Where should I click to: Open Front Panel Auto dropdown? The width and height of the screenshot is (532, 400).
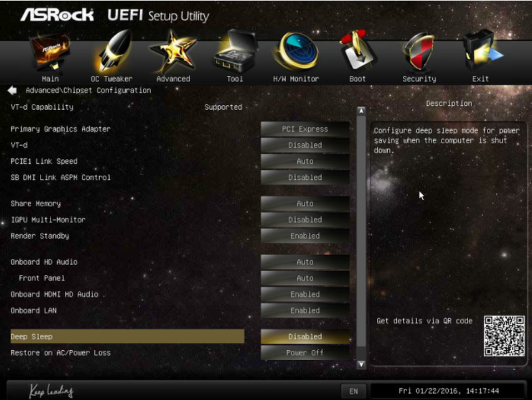305,278
